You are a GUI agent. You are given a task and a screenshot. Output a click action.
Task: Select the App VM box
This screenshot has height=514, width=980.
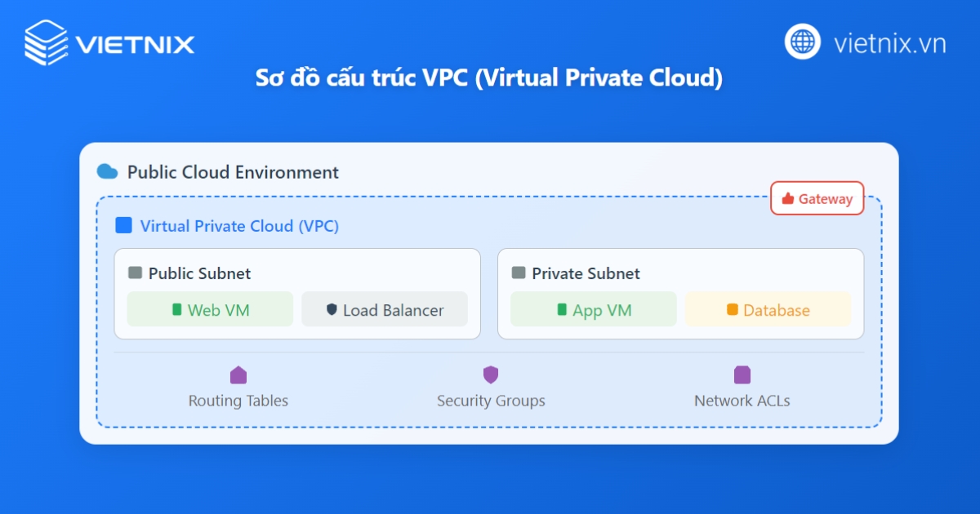(x=594, y=309)
